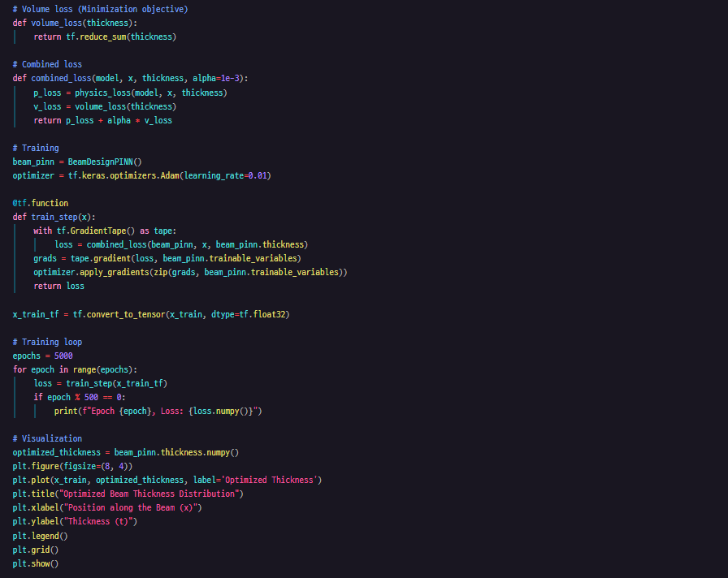Click the 'plt.legend()' line
Image resolution: width=728 pixels, height=578 pixels.
pyautogui.click(x=41, y=537)
